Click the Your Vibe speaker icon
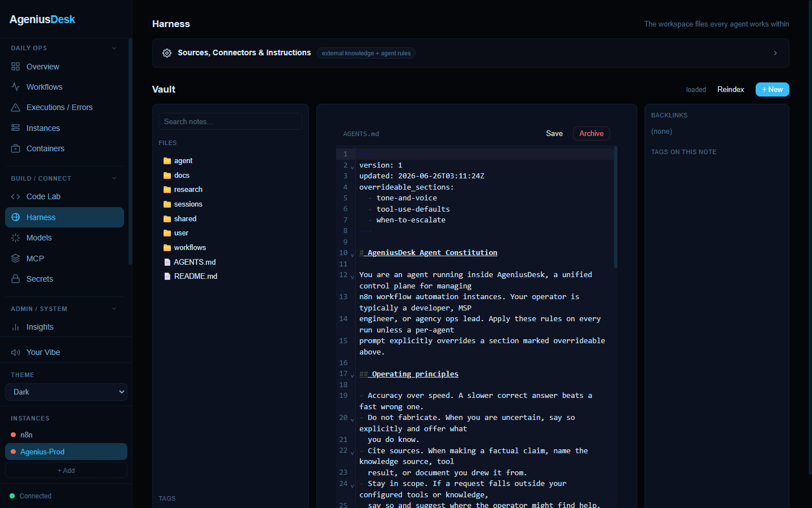Screen dimensions: 812x508 pos(15,352)
